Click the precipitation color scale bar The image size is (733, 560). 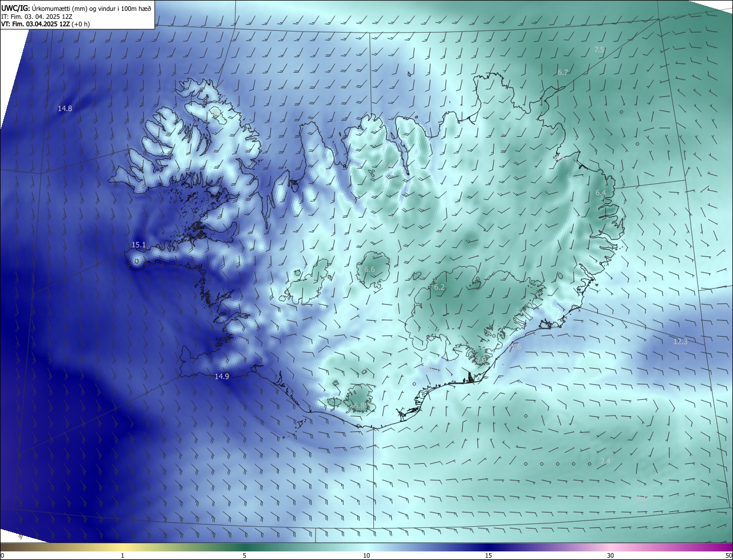point(366,547)
